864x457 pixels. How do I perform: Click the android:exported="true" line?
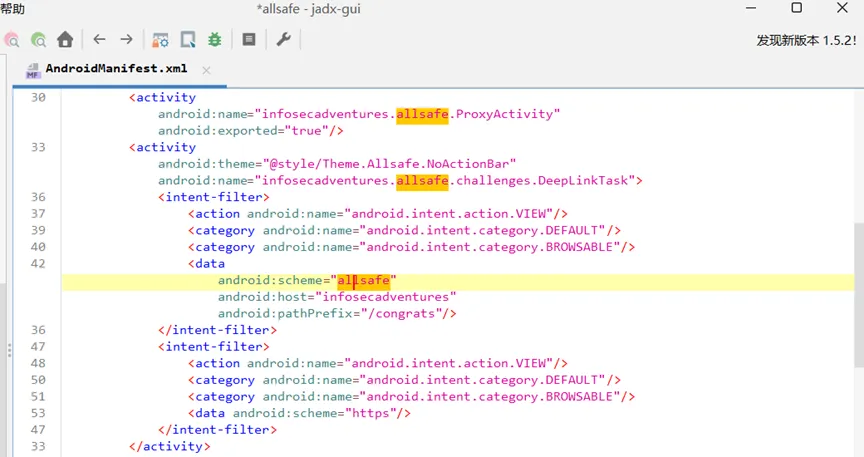[251, 131]
